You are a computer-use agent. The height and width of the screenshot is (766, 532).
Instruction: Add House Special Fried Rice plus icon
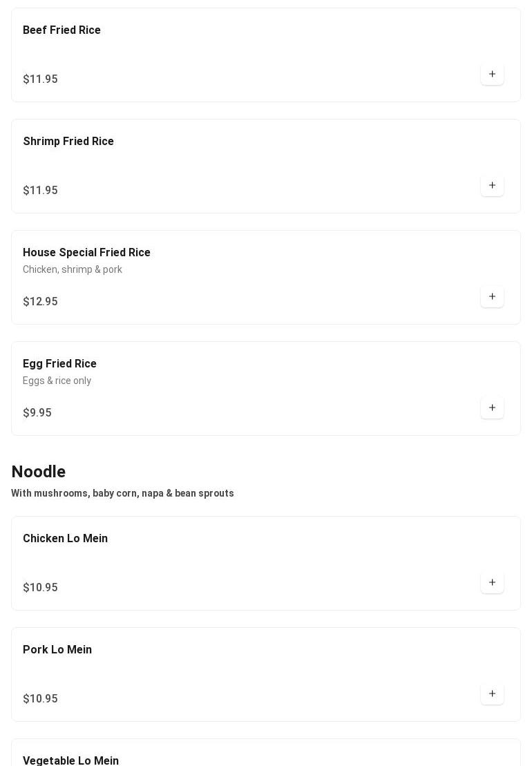tap(492, 296)
